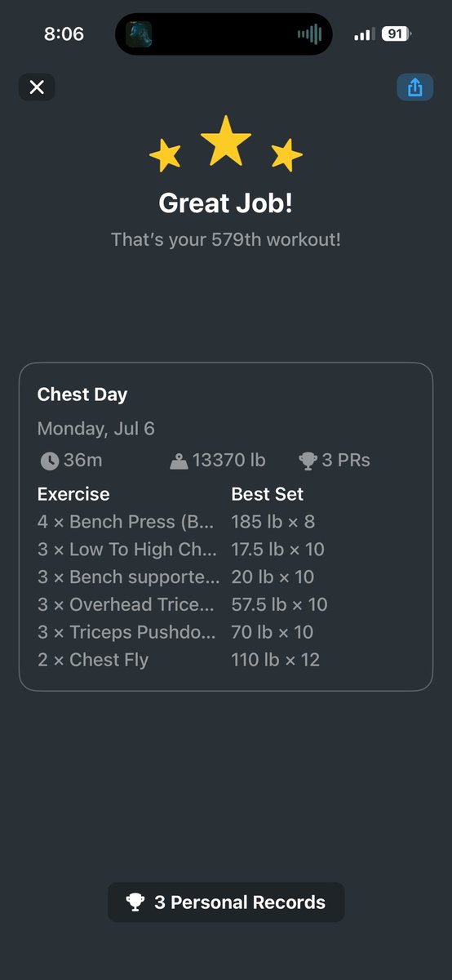Image resolution: width=452 pixels, height=980 pixels.
Task: Select the Chest Fly exercise row
Action: click(226, 660)
